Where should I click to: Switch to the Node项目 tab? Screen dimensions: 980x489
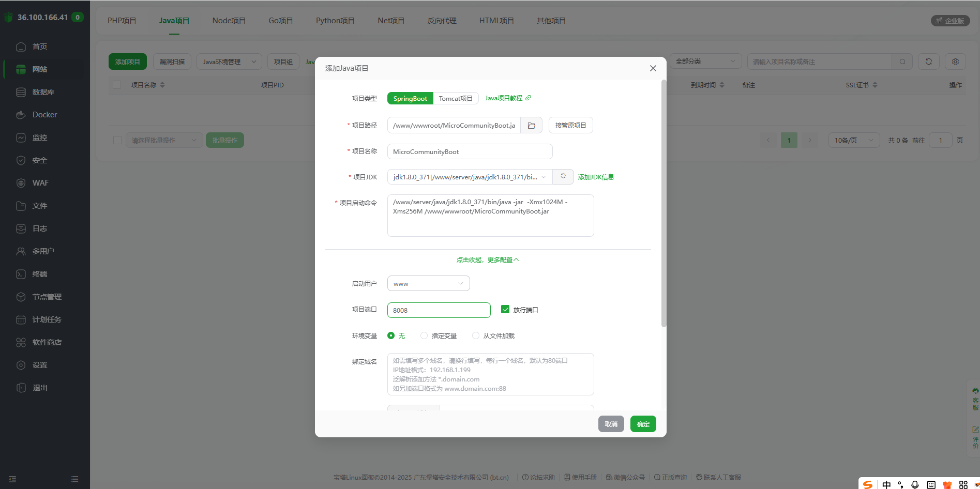(229, 20)
